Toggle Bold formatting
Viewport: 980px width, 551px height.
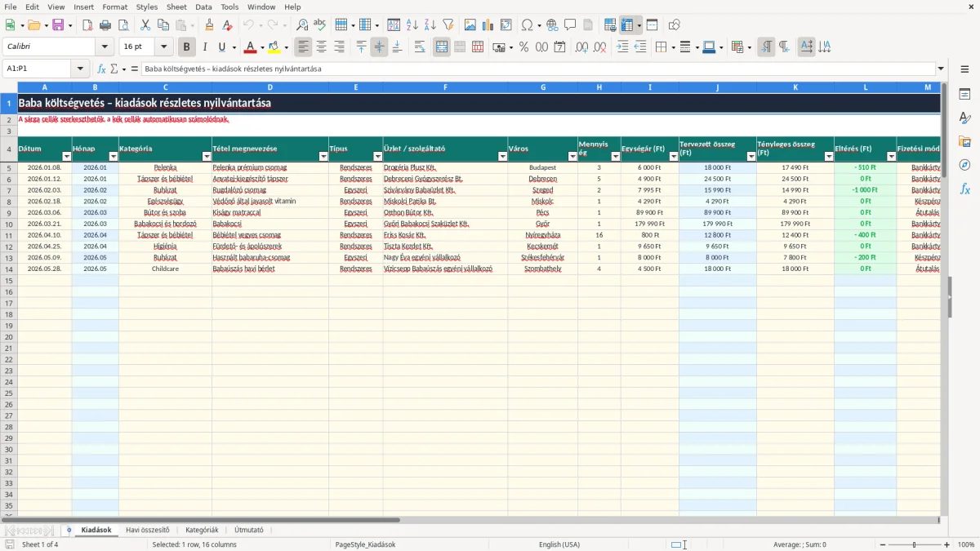click(186, 47)
